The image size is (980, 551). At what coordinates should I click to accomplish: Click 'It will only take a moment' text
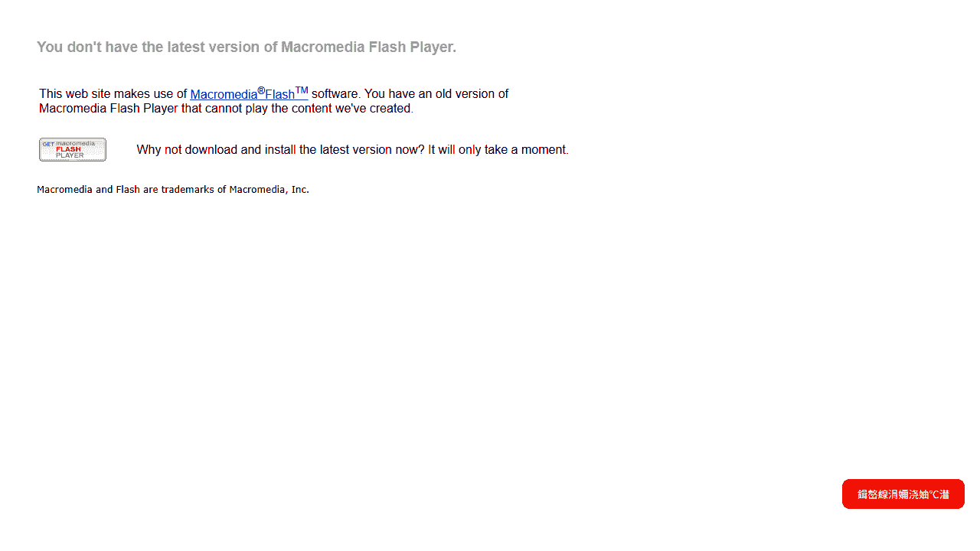pos(498,150)
